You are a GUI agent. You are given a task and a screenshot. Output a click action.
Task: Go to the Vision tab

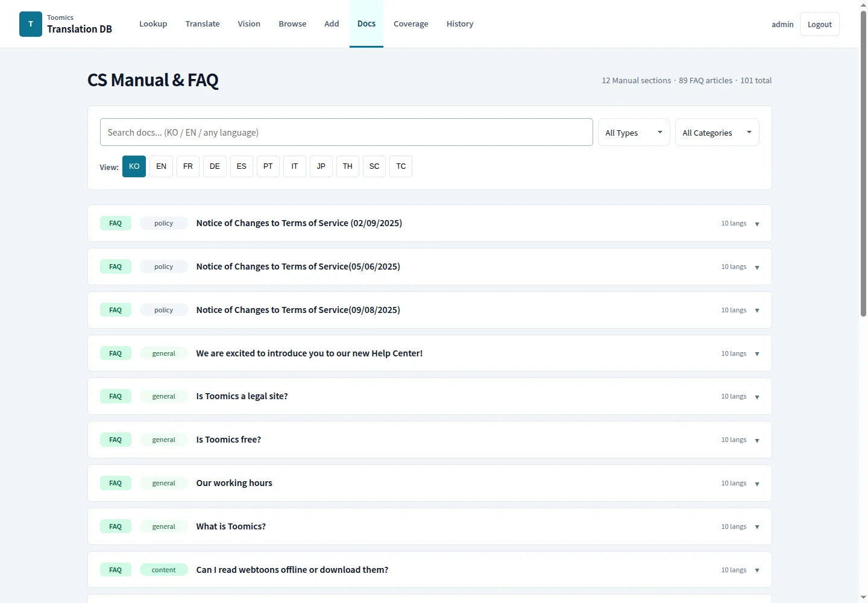(249, 24)
